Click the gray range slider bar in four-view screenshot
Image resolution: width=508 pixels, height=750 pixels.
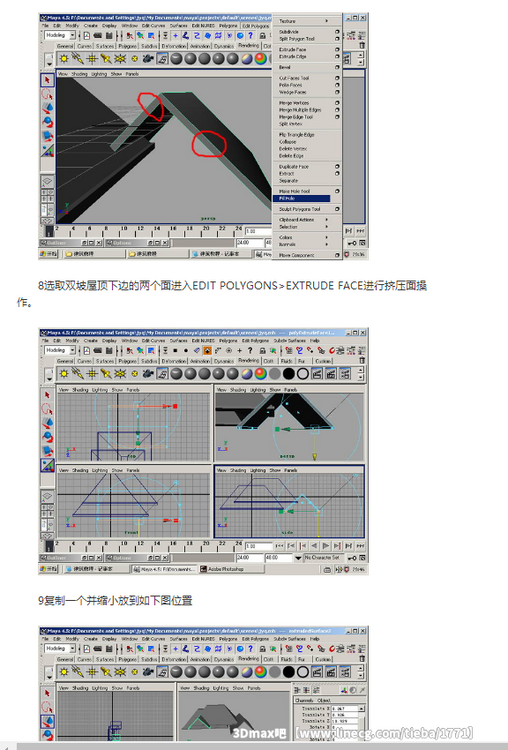click(x=203, y=558)
